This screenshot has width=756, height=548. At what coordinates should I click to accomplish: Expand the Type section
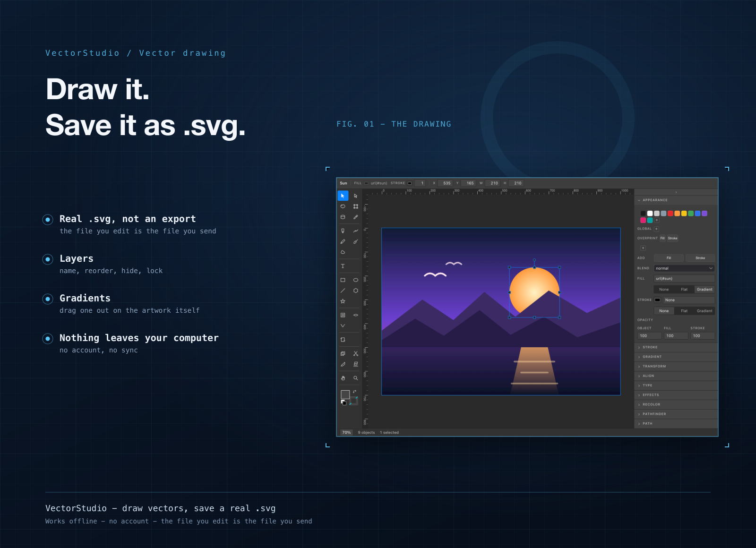tap(676, 385)
